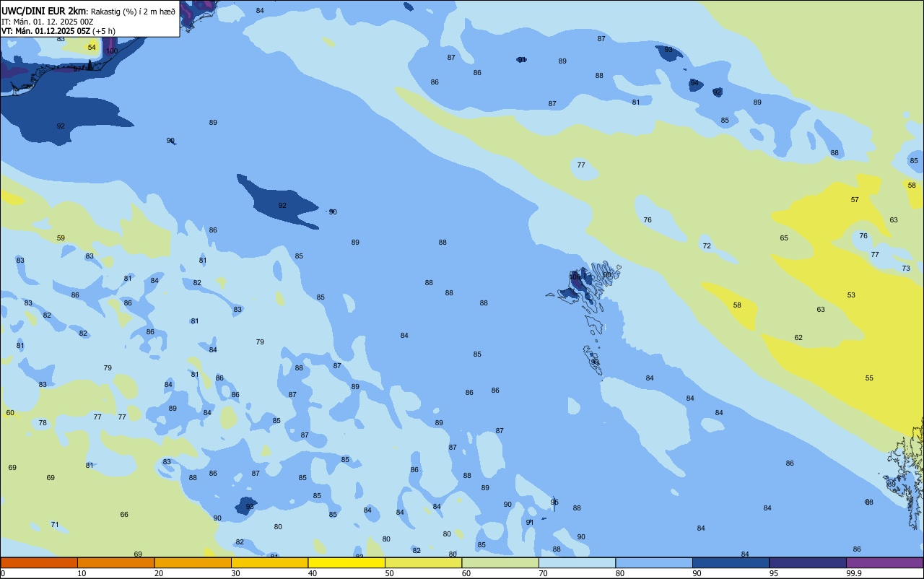Click the map value '78'

[43, 423]
